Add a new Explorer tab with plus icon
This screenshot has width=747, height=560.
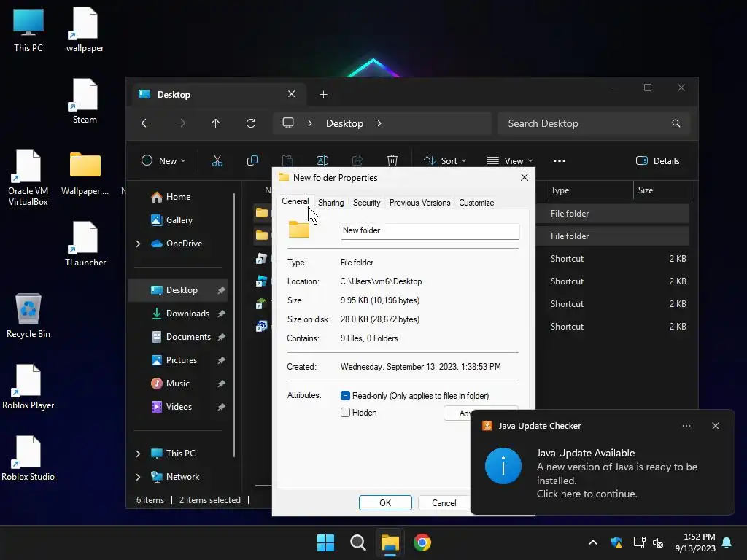coord(323,95)
